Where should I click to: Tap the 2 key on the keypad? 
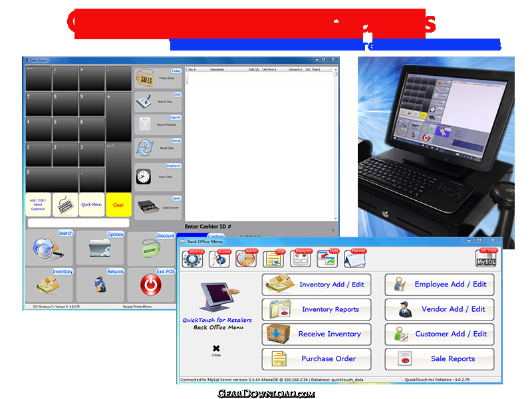[x=65, y=154]
